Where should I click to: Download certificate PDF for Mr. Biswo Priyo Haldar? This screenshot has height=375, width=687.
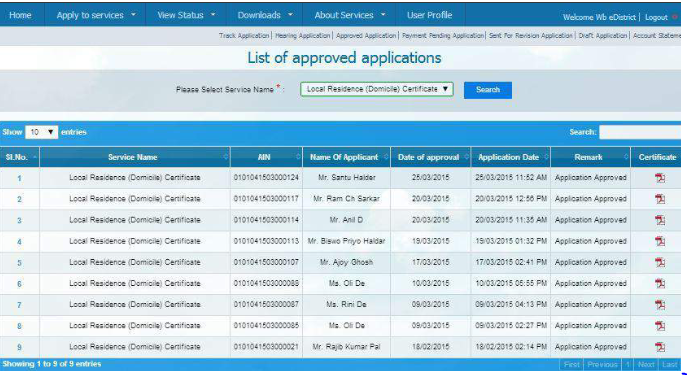coord(660,241)
